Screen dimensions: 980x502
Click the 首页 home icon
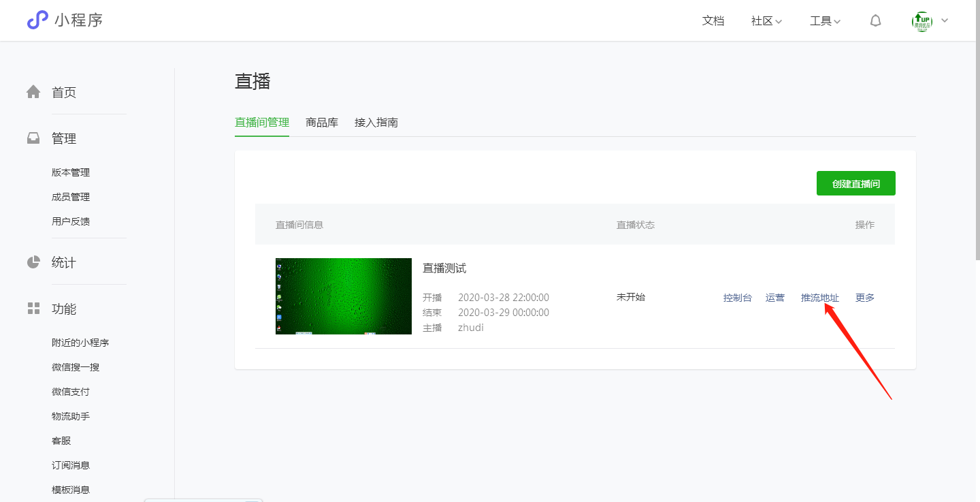(33, 92)
